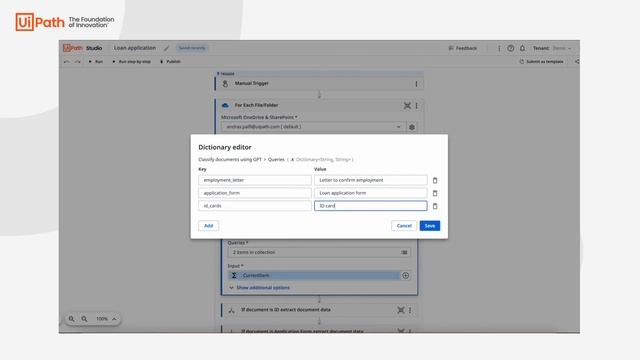This screenshot has width=640, height=360.
Task: Click the CurrentItem input field
Action: pyautogui.click(x=314, y=276)
